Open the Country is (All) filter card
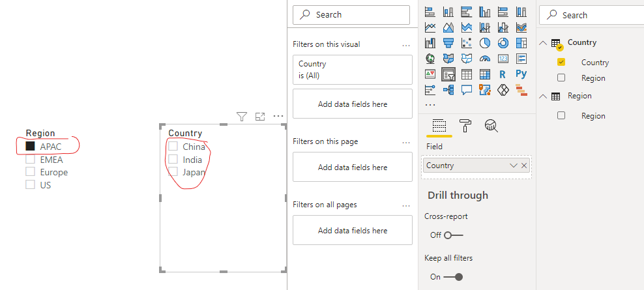Viewport: 644px width, 290px height. click(x=353, y=70)
